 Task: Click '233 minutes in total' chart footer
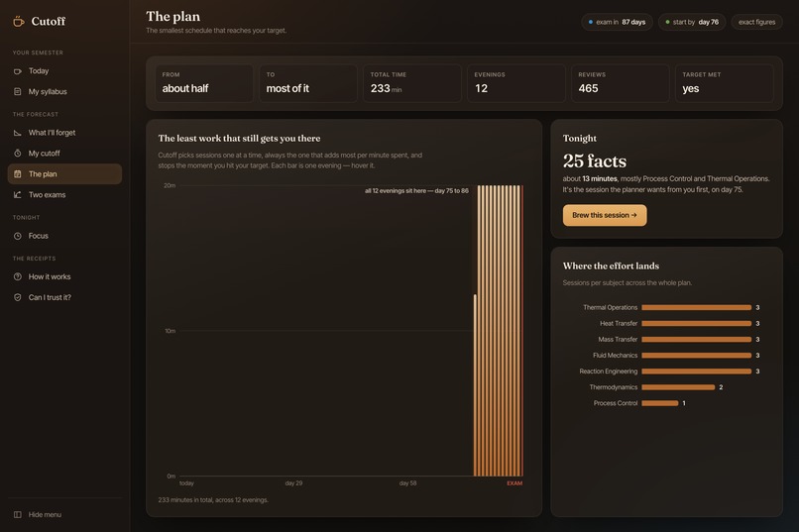click(213, 500)
